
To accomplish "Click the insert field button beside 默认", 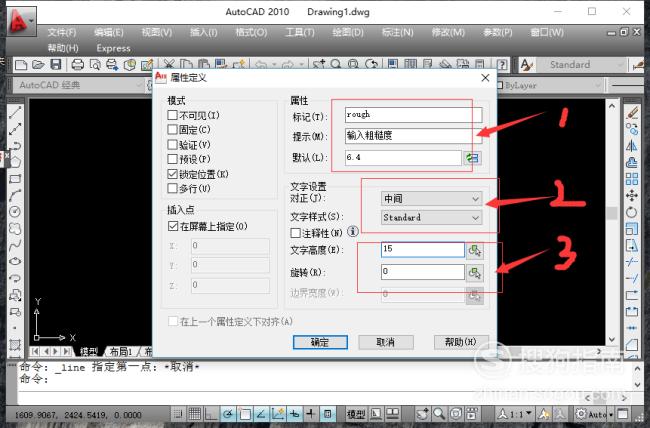I will [x=472, y=158].
